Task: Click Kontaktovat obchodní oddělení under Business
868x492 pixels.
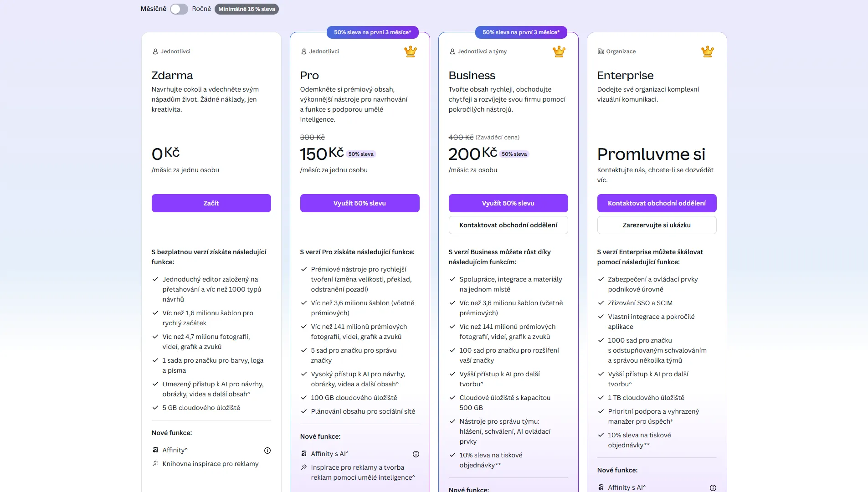Action: tap(508, 225)
